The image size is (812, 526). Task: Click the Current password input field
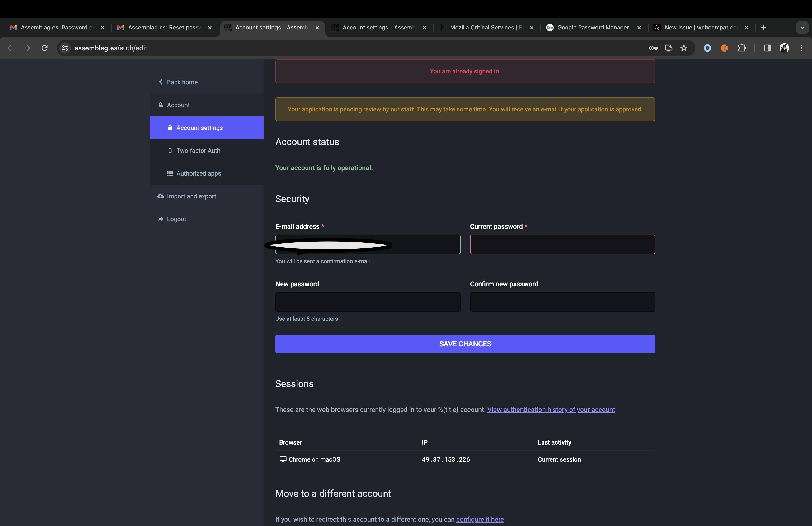[x=562, y=244]
